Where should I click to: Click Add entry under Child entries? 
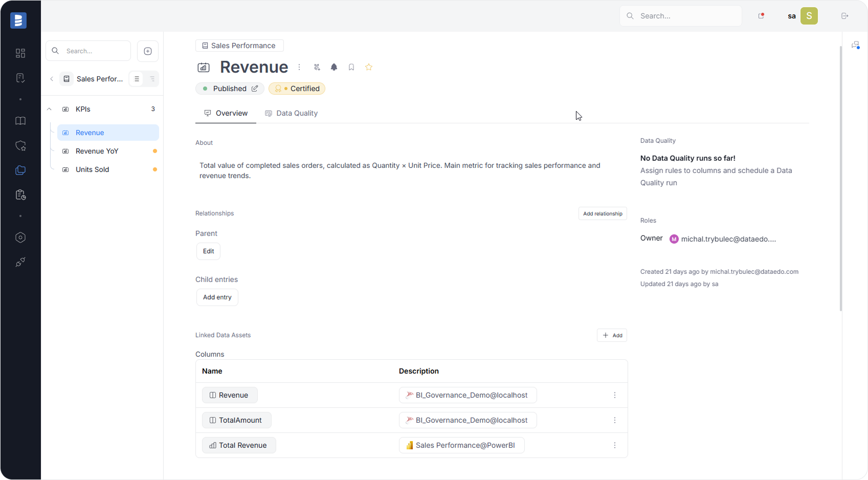[x=217, y=297]
